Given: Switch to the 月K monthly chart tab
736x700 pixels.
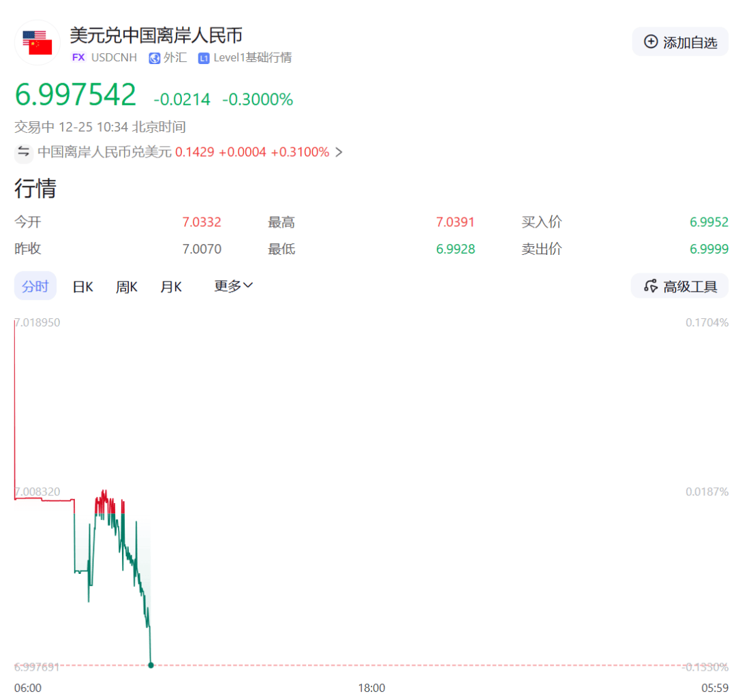Looking at the screenshot, I should pos(171,286).
